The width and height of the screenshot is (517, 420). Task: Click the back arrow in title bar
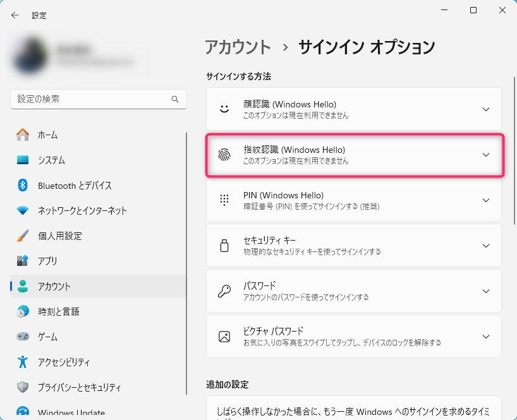[15, 15]
